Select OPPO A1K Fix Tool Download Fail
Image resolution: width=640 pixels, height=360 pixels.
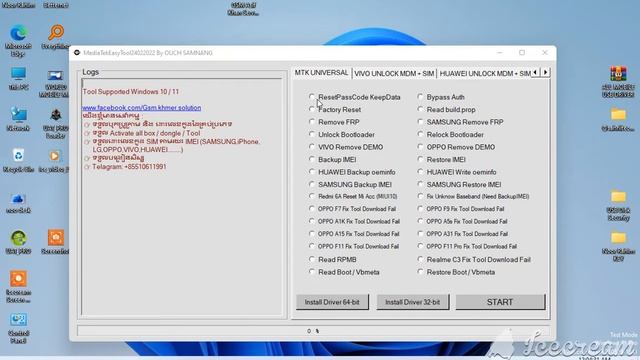pyautogui.click(x=312, y=221)
